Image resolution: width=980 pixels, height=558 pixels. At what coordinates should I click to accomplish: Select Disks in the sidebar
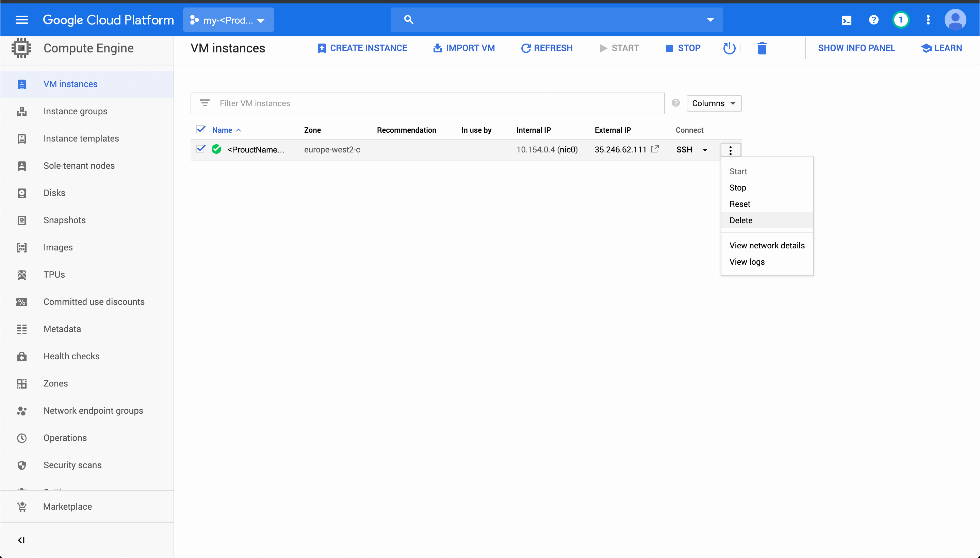[x=54, y=193]
